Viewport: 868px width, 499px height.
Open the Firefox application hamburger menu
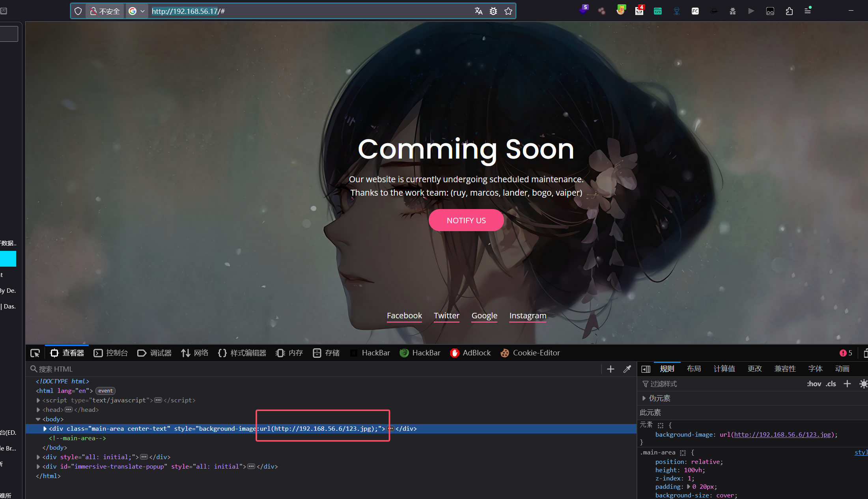(x=808, y=11)
